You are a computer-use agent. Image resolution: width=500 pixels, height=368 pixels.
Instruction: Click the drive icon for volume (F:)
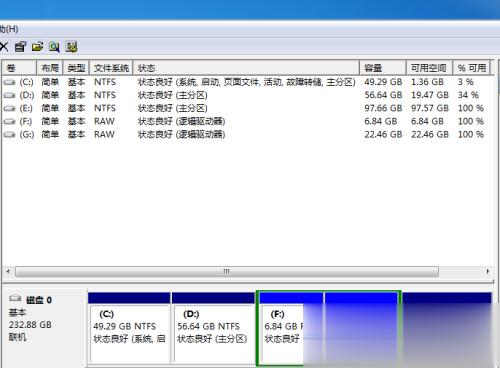click(x=10, y=121)
